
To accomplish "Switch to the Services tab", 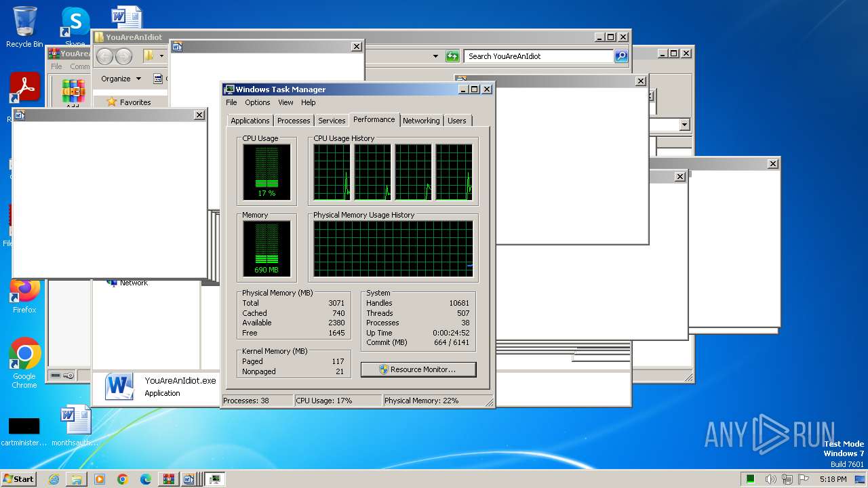I will pyautogui.click(x=332, y=121).
